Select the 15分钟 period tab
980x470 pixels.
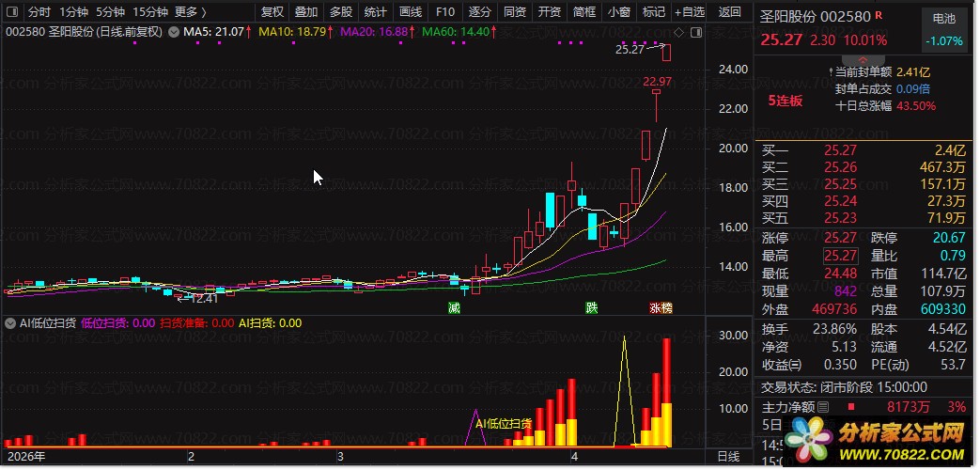tap(150, 12)
